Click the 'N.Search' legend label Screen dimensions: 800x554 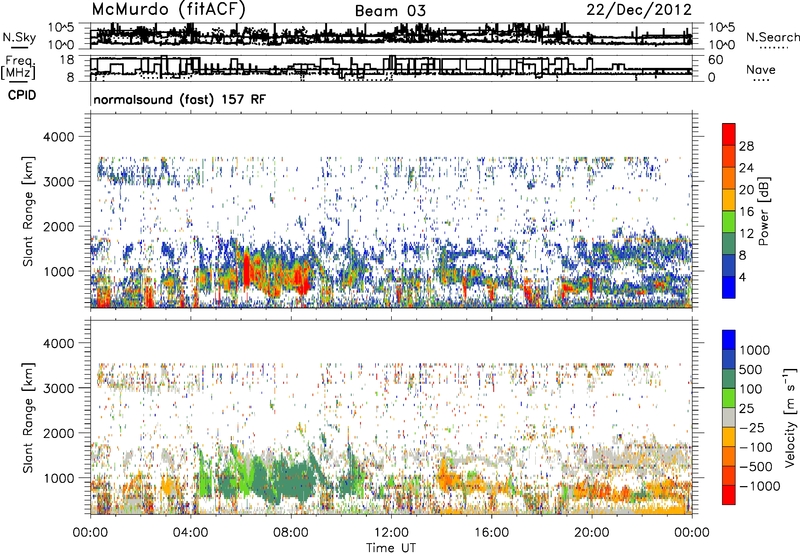pyautogui.click(x=772, y=37)
